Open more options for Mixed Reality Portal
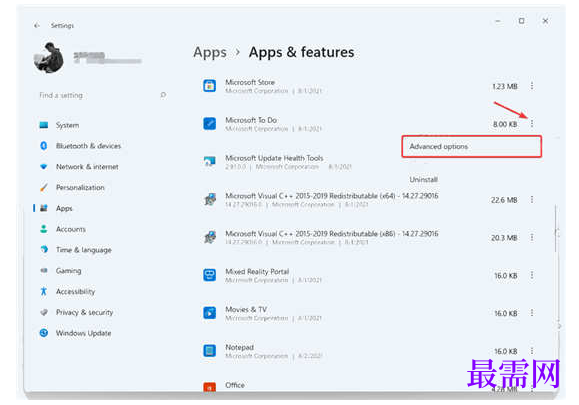 (532, 275)
